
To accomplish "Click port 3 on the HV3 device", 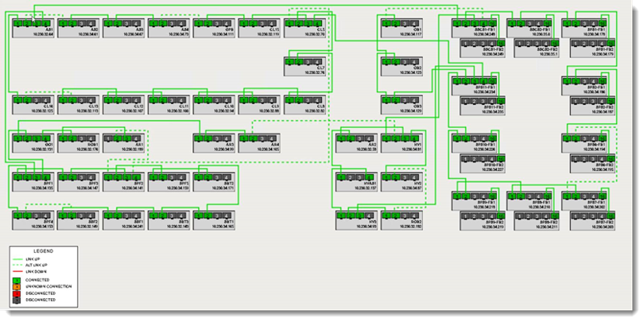I will (x=360, y=215).
